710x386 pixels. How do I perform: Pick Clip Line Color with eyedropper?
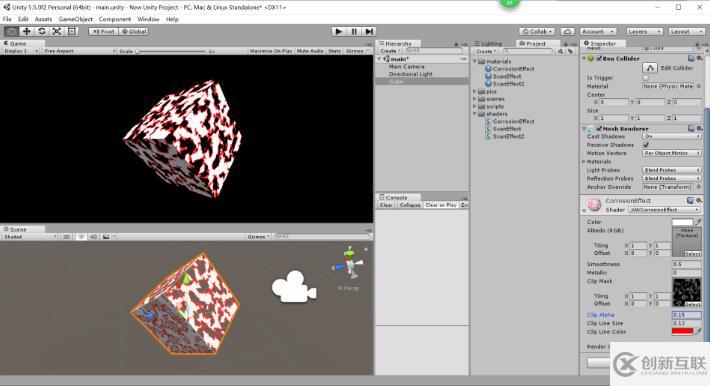click(698, 332)
